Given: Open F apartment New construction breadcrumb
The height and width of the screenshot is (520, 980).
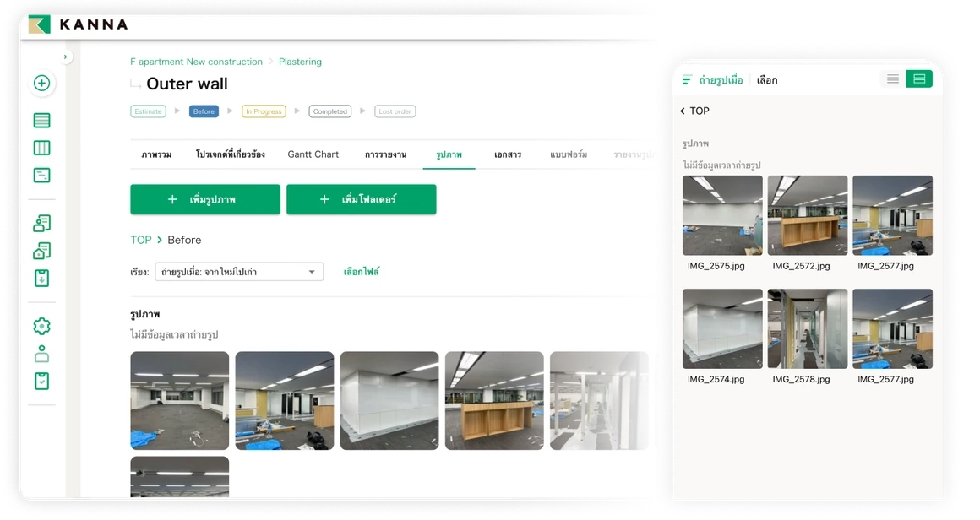Looking at the screenshot, I should (x=196, y=62).
